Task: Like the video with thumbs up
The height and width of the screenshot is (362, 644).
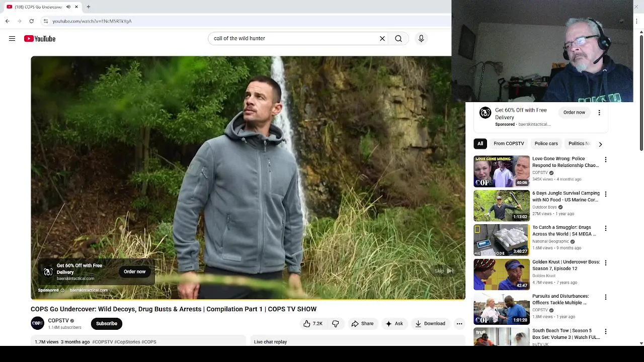Action: click(x=312, y=324)
